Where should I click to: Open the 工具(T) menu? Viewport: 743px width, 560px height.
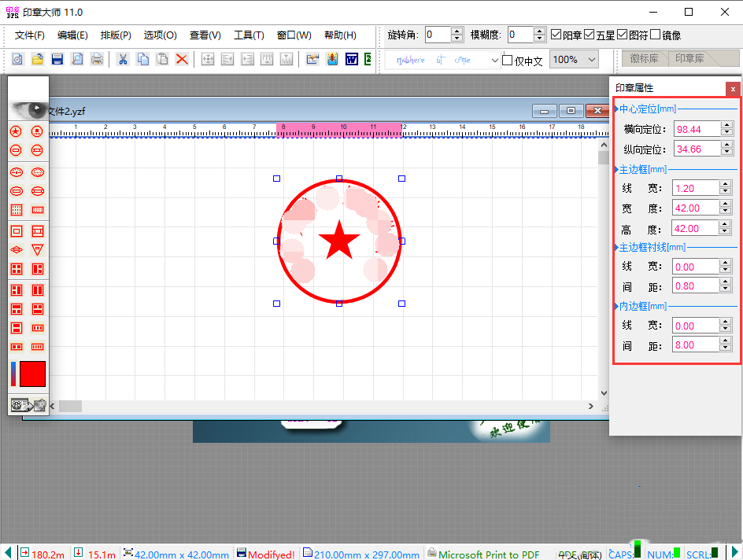249,35
